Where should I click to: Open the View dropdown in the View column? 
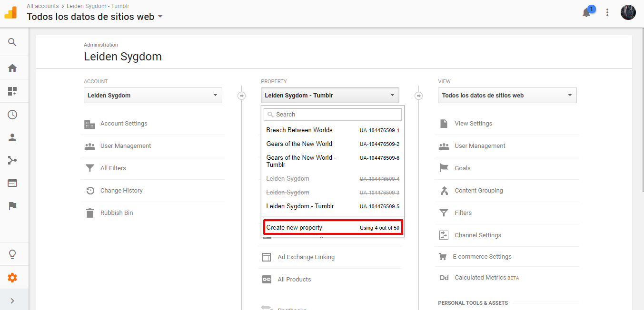point(507,95)
